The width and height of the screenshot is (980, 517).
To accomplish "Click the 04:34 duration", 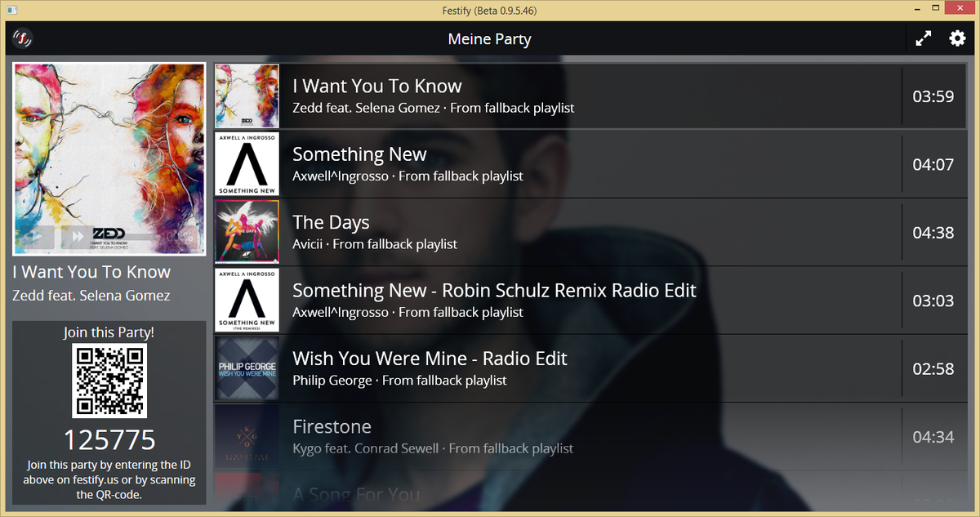I will point(933,437).
